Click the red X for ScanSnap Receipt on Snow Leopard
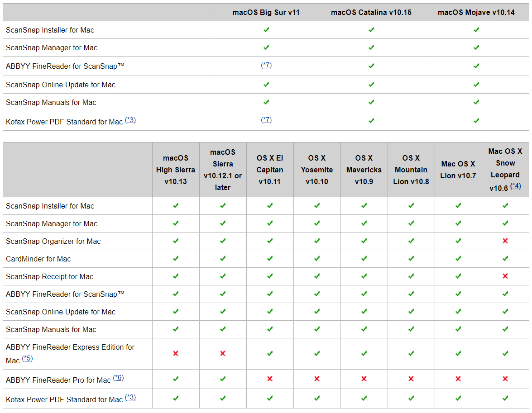The width and height of the screenshot is (532, 413). [x=505, y=276]
